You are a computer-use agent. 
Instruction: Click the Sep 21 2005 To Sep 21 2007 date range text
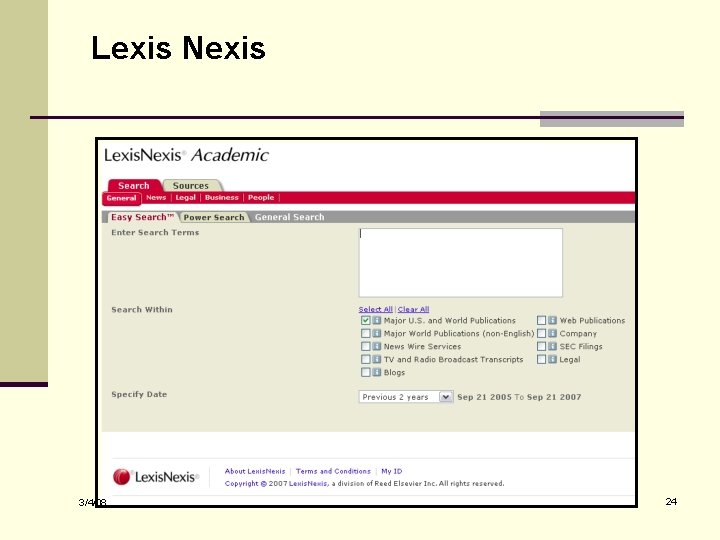click(519, 397)
